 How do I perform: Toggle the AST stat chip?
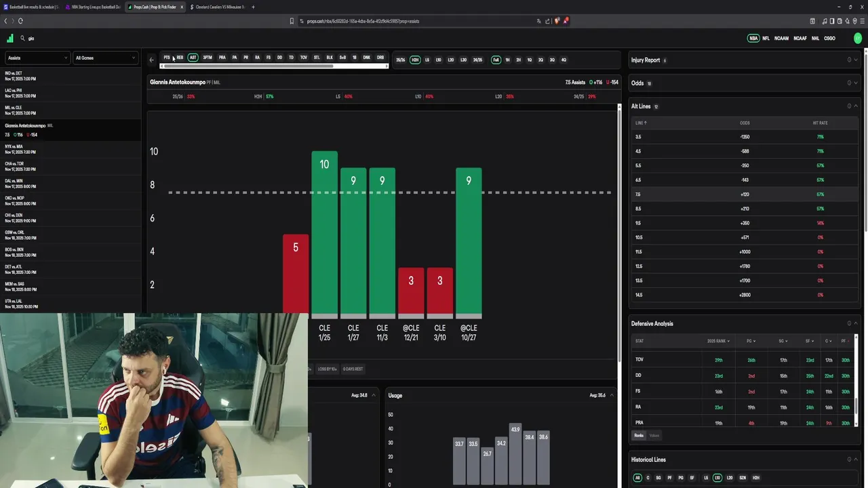[193, 58]
